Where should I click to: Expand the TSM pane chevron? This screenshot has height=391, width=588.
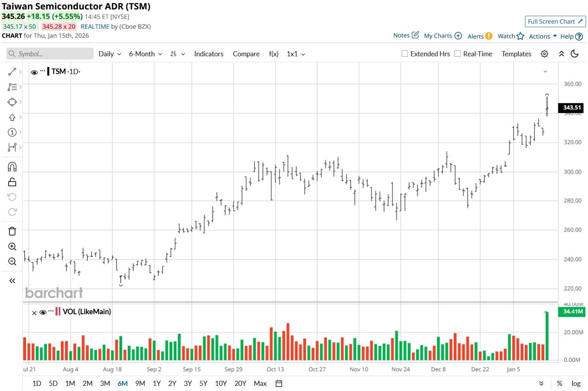545,72
